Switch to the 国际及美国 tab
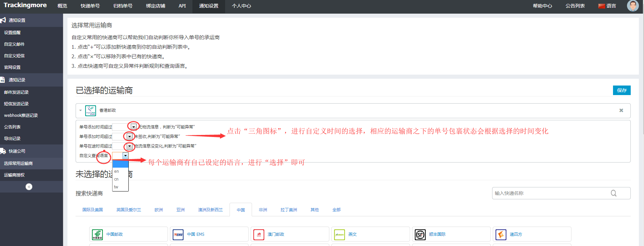Image resolution: width=644 pixels, height=246 pixels. (93, 210)
